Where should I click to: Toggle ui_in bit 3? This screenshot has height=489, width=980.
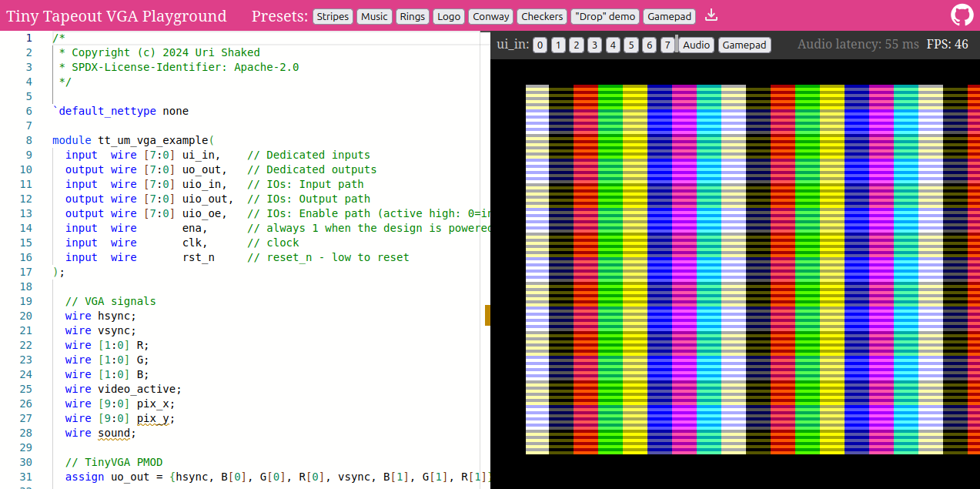pos(594,45)
